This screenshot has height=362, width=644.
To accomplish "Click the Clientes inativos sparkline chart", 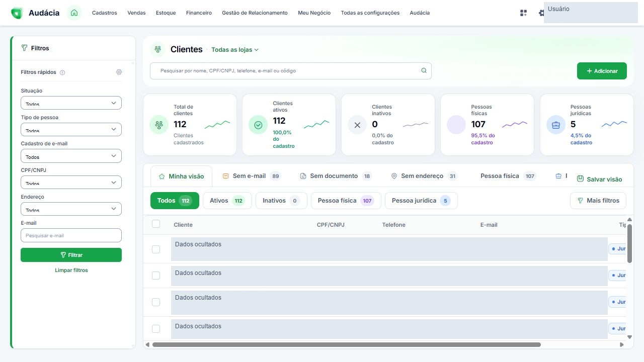I will [416, 124].
